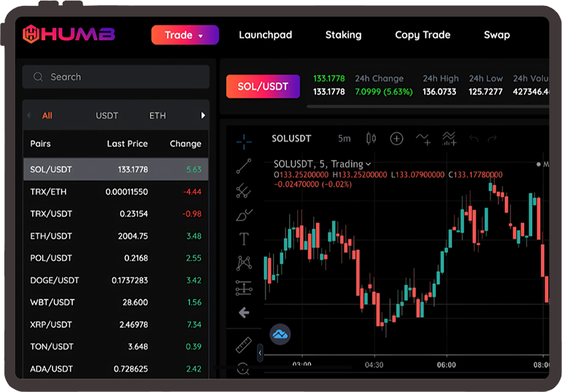Click the SOL/USDT pair button
The height and width of the screenshot is (392, 562).
[x=263, y=86]
